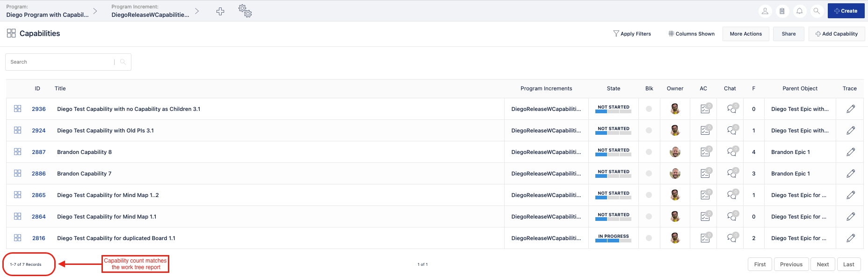The image size is (868, 278).
Task: Open chat icon for capability 2886
Action: pos(732,173)
